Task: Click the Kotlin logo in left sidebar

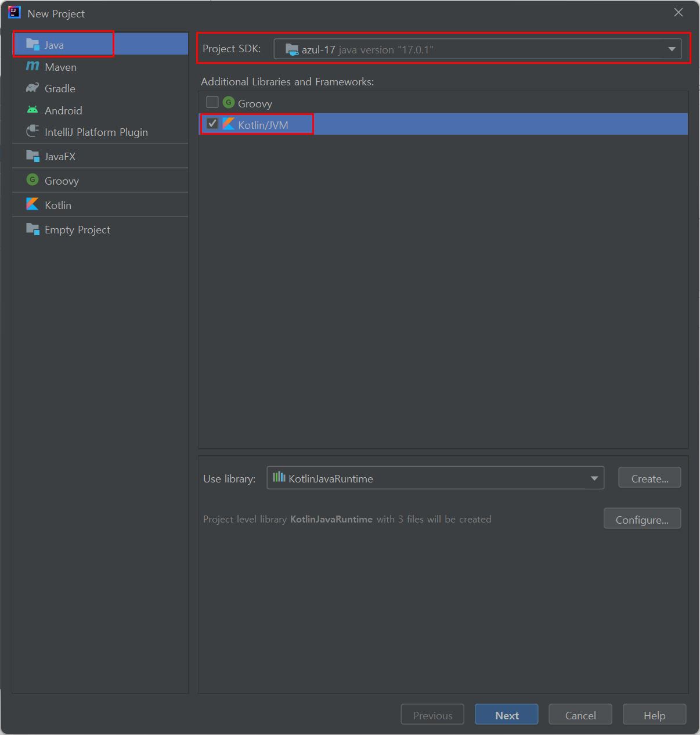Action: (x=33, y=204)
